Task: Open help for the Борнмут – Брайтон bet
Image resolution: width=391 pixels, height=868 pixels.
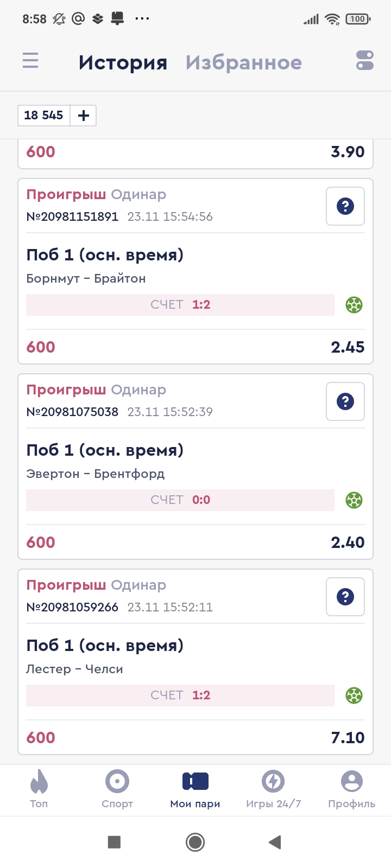Action: [345, 206]
